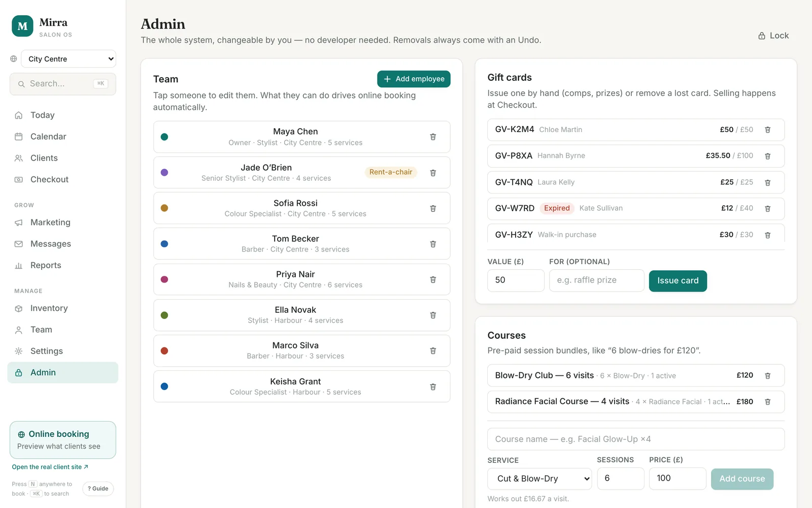
Task: Click the Issue card button
Action: click(x=678, y=281)
